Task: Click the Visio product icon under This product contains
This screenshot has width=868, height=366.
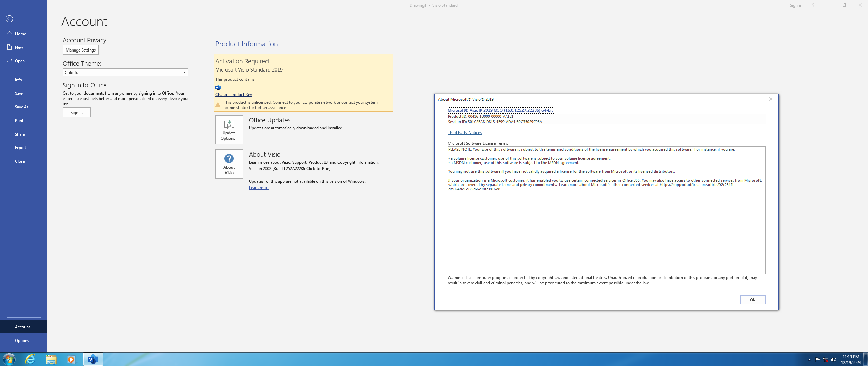Action: (218, 88)
